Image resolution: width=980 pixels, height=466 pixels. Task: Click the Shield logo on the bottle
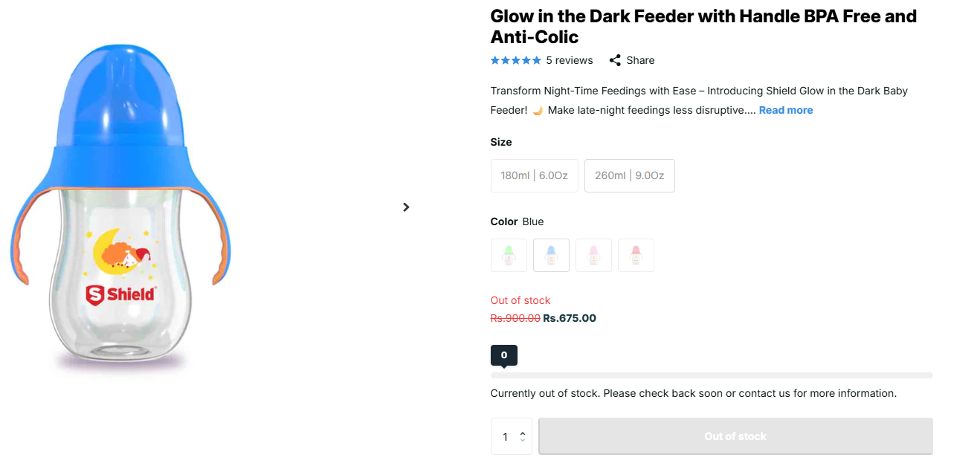coord(120,295)
